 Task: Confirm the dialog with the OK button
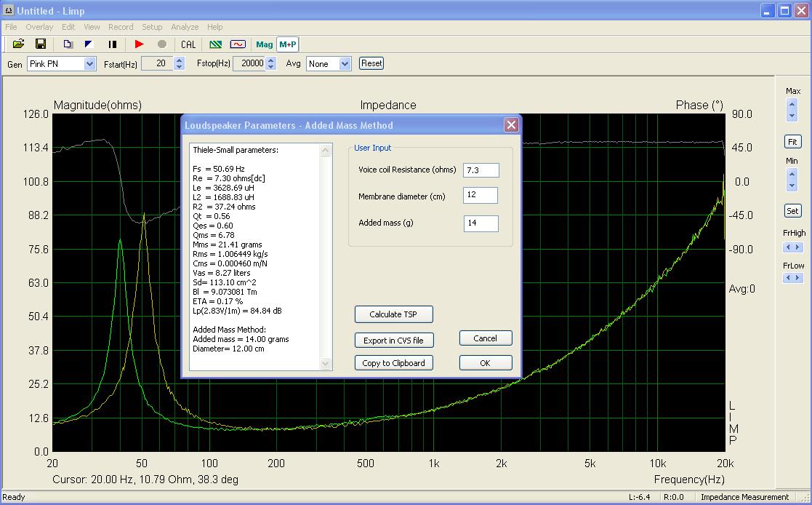click(485, 363)
